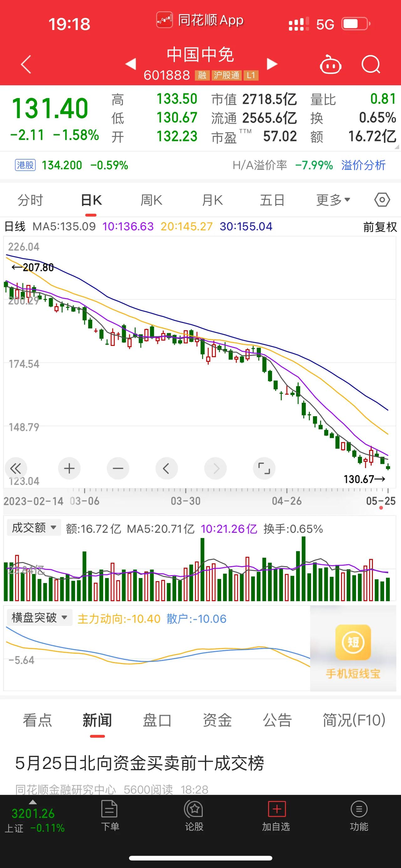Expand chart to fullscreen icon
The height and width of the screenshot is (868, 401).
point(264,468)
